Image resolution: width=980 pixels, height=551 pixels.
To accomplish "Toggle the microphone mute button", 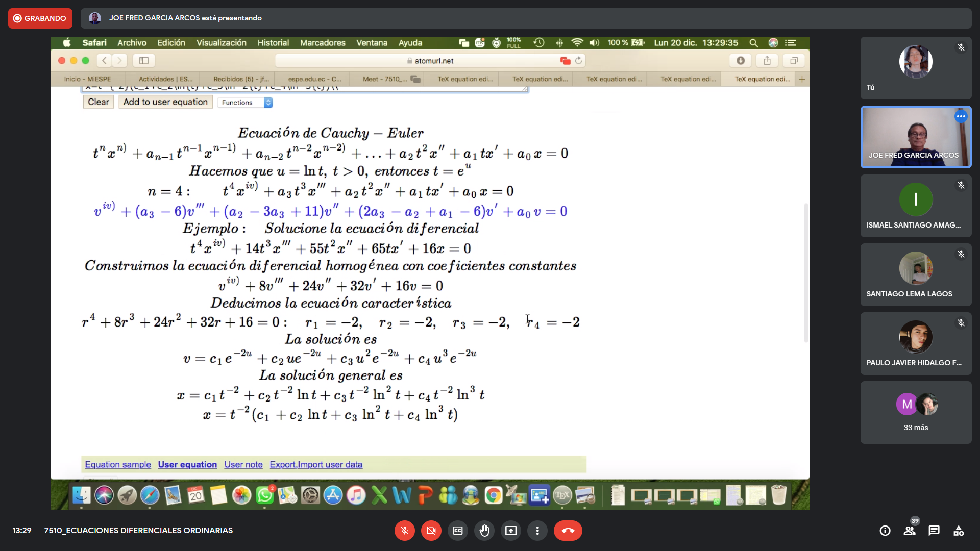I will (404, 531).
